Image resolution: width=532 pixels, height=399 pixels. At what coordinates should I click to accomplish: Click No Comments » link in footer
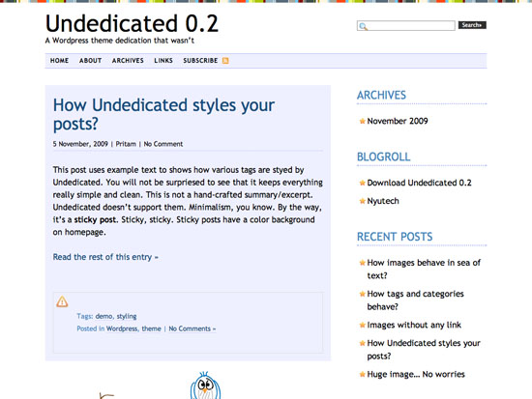[x=192, y=328]
